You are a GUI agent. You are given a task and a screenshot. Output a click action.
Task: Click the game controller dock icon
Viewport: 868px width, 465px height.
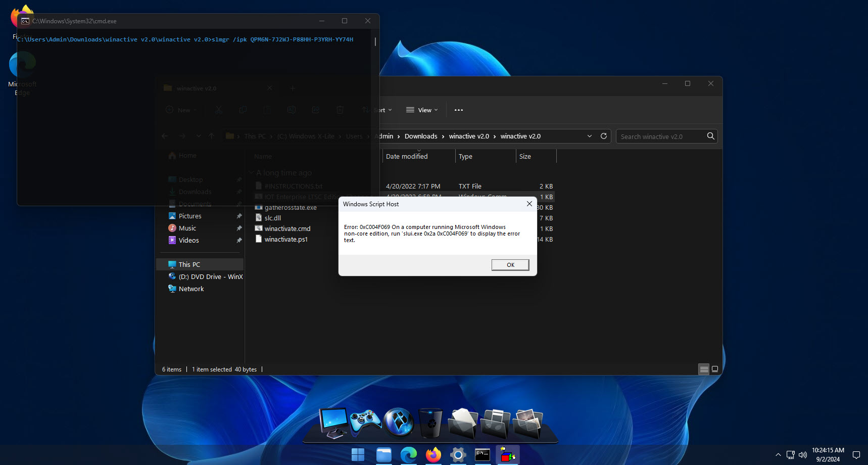point(366,423)
